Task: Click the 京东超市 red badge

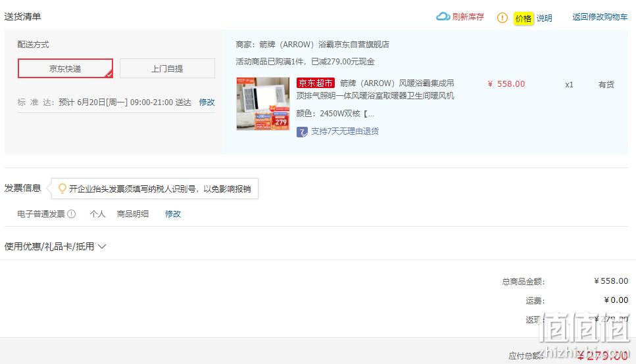Action: tap(316, 83)
